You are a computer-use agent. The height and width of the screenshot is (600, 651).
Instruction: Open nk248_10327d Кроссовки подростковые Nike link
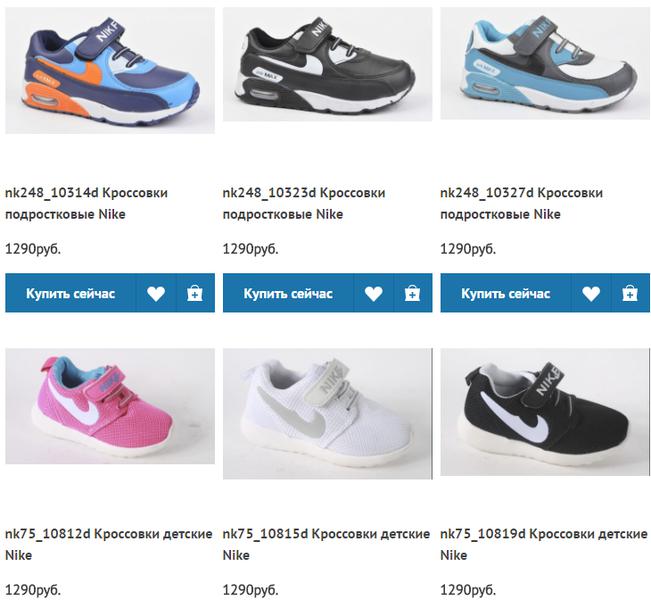[x=521, y=203]
